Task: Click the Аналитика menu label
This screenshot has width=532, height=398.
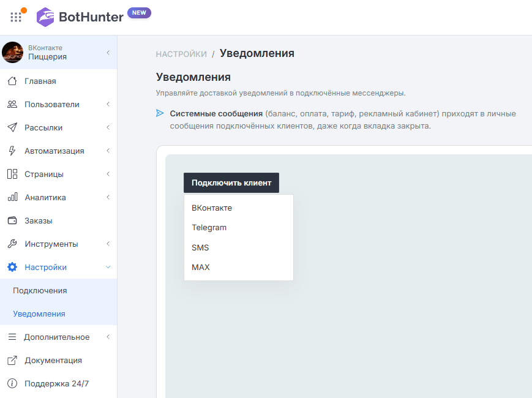Action: (45, 197)
